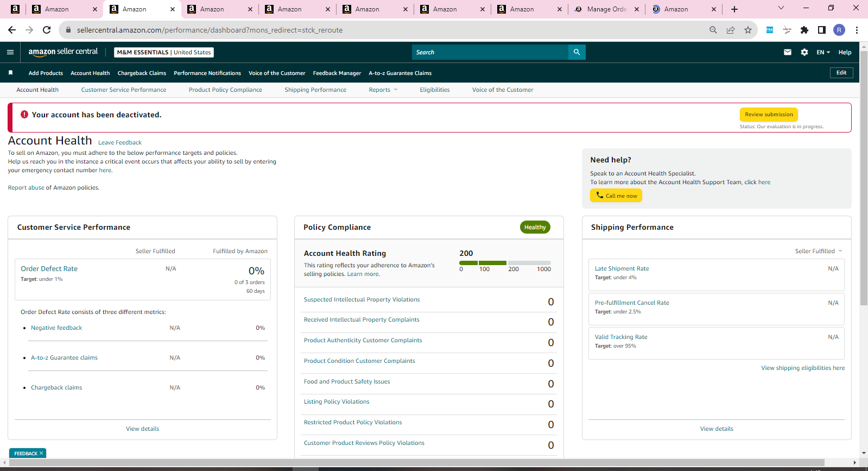Click the horizontal page scrollbar
This screenshot has height=471, width=868.
(x=416, y=463)
